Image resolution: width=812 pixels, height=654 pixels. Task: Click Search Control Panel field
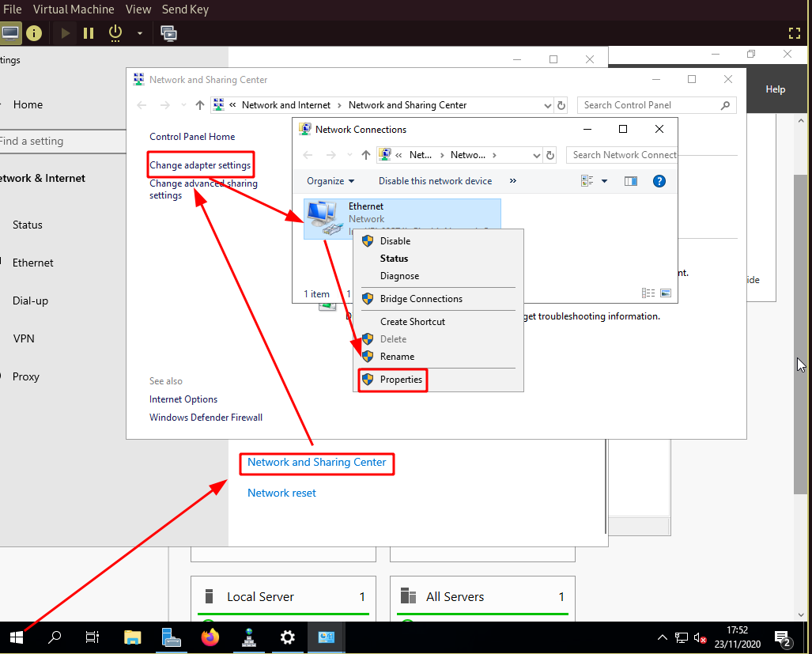click(x=656, y=105)
